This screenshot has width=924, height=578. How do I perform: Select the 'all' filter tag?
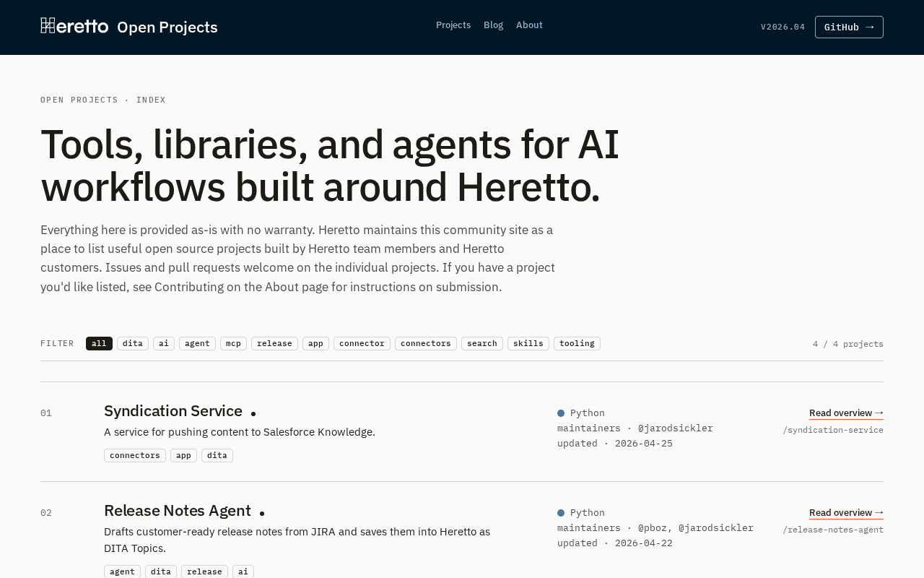coord(99,343)
